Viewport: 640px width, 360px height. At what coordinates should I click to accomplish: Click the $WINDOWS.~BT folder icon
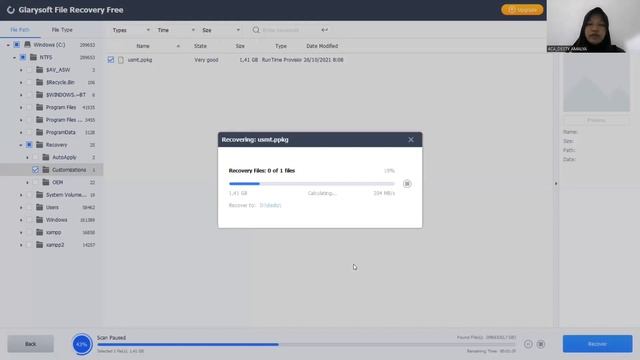click(40, 95)
